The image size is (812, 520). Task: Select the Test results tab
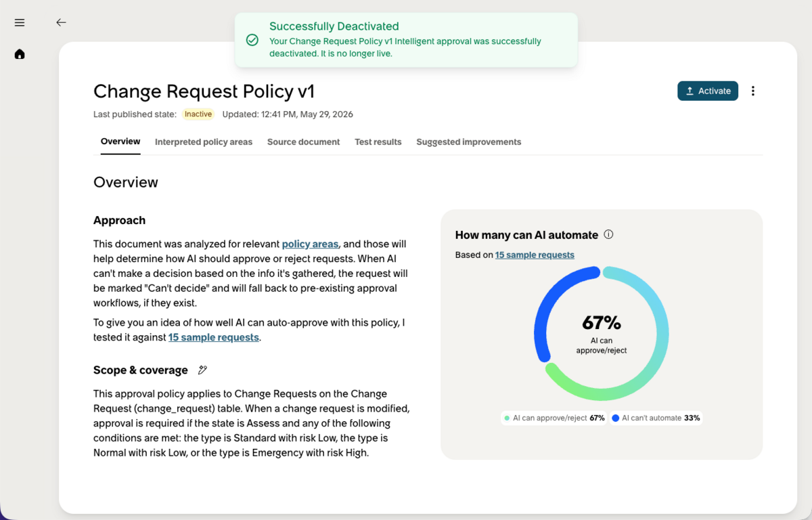pyautogui.click(x=378, y=142)
